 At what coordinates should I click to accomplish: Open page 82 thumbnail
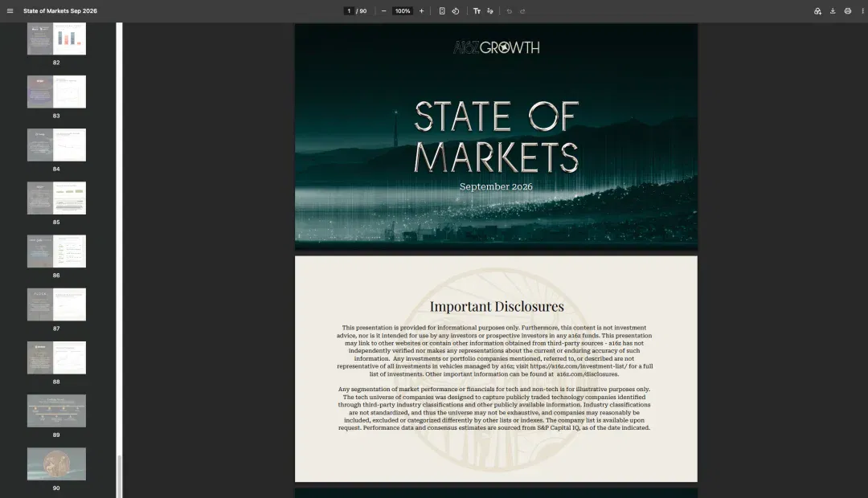56,39
